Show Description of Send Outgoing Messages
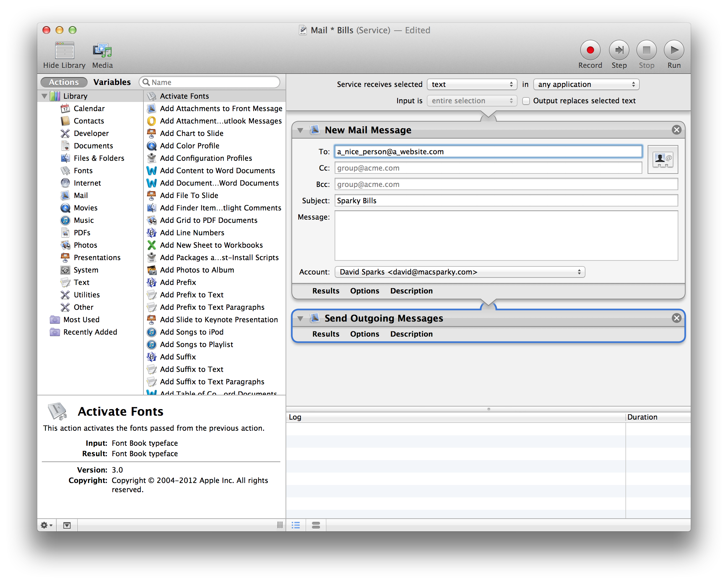The height and width of the screenshot is (583, 728). click(x=411, y=334)
